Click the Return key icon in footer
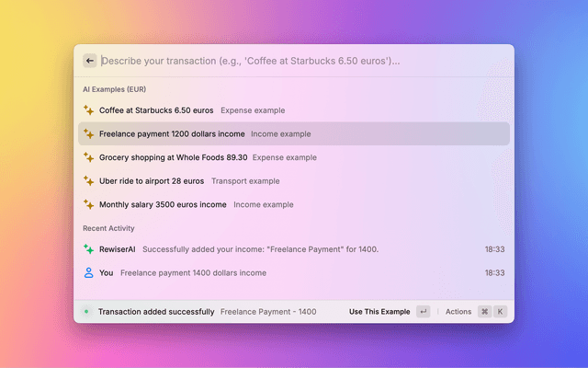Viewport: 588px width, 368px height. click(423, 312)
